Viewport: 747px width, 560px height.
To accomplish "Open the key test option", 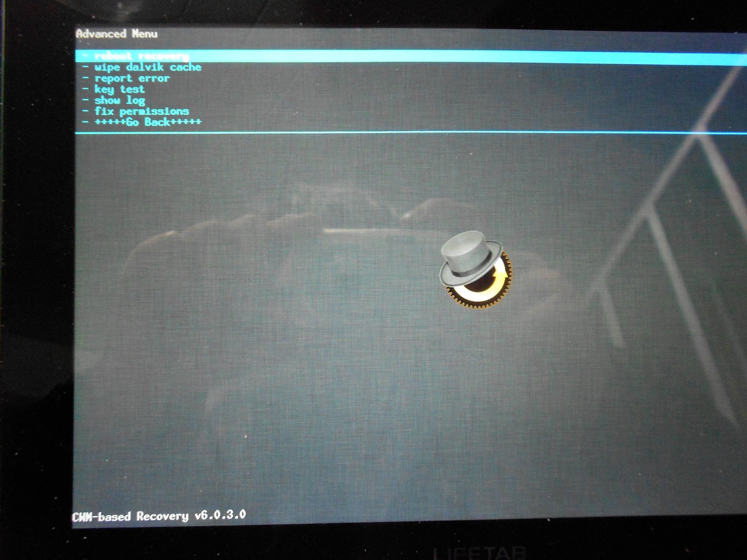I will pyautogui.click(x=114, y=89).
